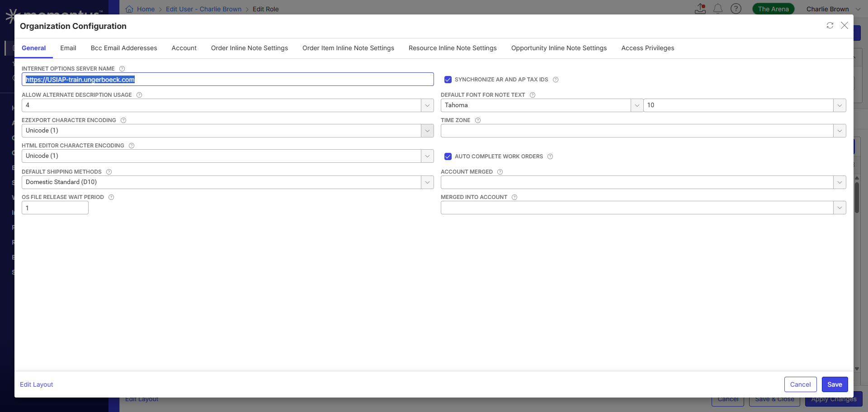Expand Default Shipping Methods dropdown
Viewport: 868px width, 412px height.
pos(427,182)
